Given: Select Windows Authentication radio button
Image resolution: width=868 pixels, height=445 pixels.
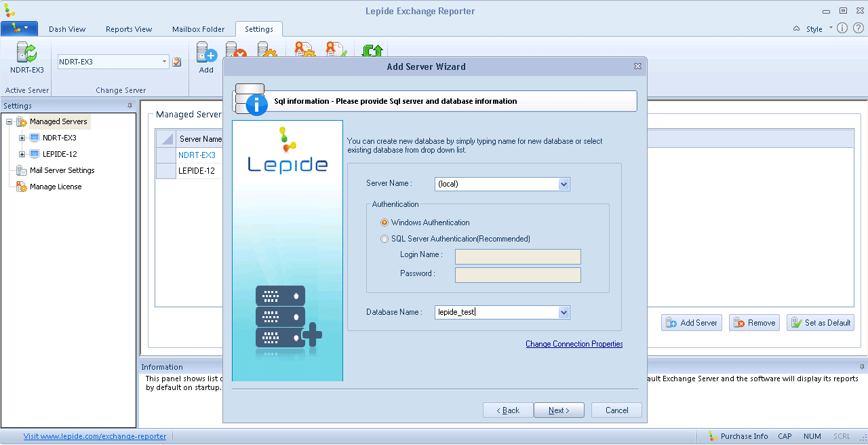Looking at the screenshot, I should [x=384, y=222].
